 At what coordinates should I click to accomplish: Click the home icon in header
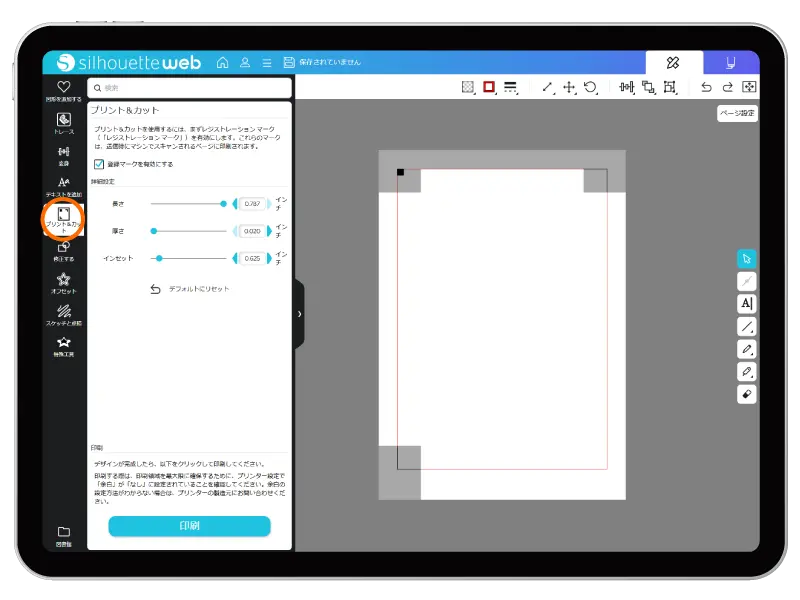coord(222,62)
